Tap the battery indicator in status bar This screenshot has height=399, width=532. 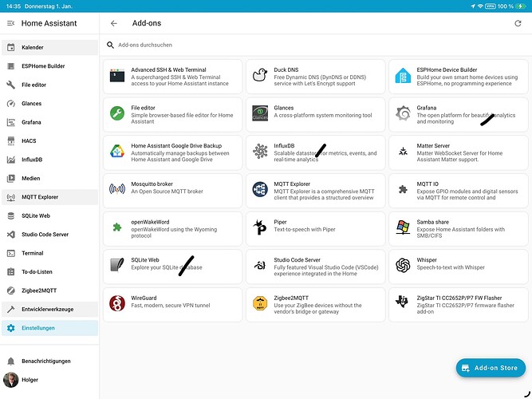point(520,6)
